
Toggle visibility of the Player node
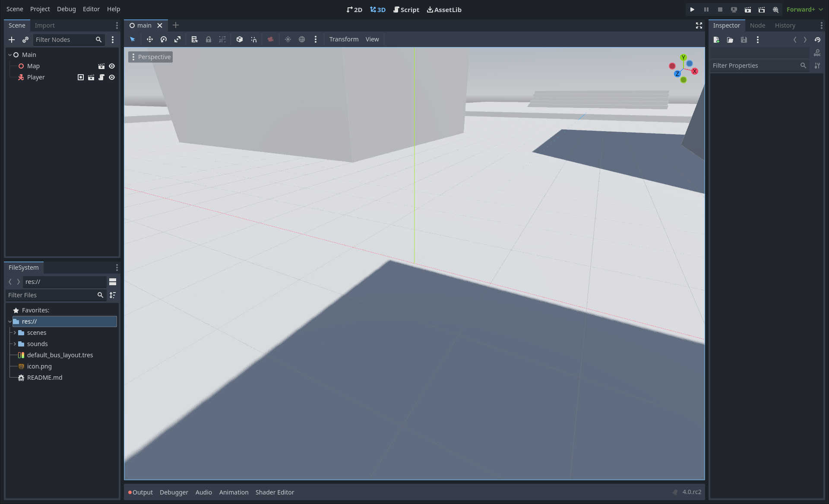click(112, 77)
